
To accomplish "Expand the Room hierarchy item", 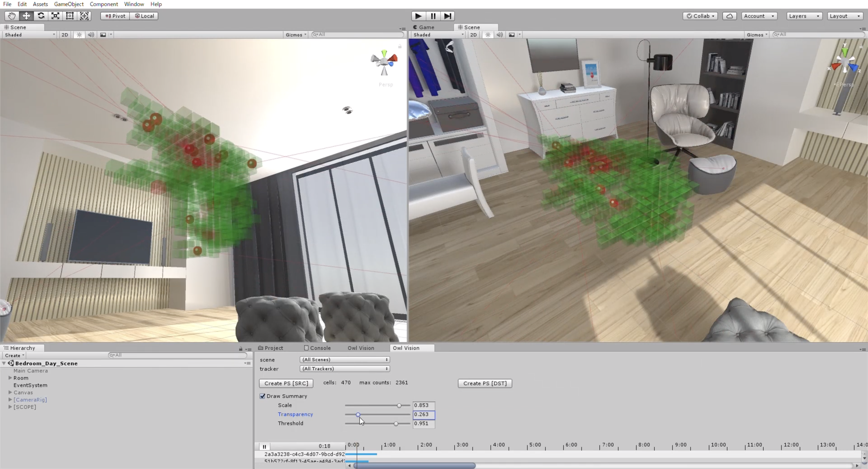I will click(10, 378).
